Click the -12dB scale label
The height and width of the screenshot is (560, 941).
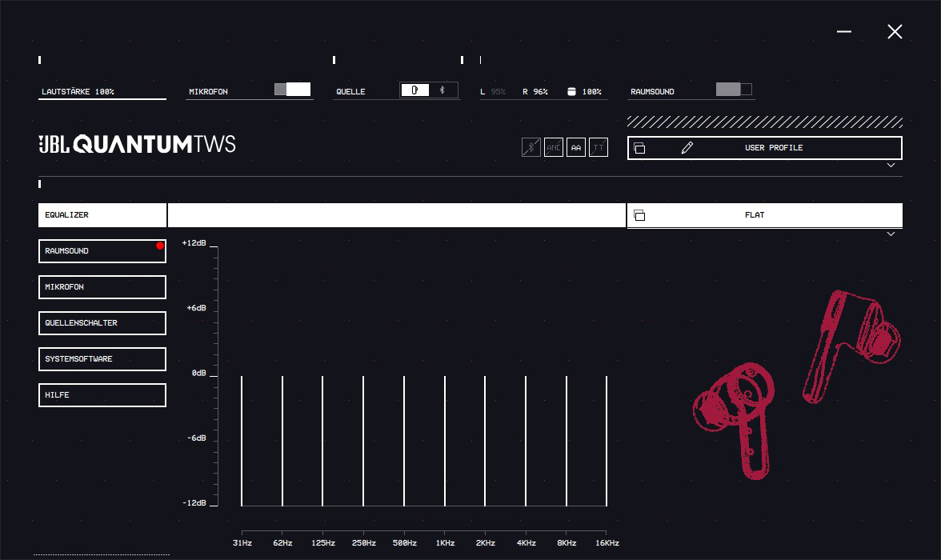pos(194,503)
